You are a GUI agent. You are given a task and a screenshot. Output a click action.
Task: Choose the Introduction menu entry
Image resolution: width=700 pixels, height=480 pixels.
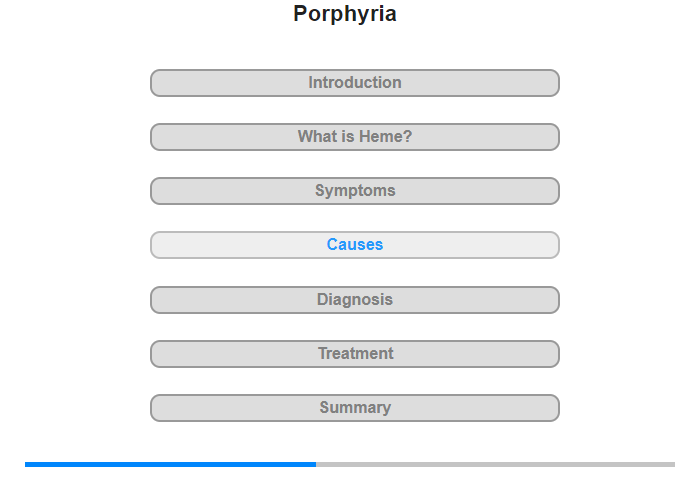click(x=354, y=83)
